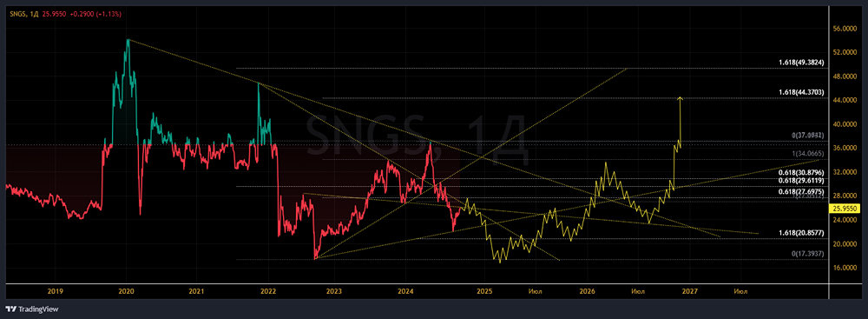Select the 0(17.3937) Fibonacci level label

tap(808, 254)
